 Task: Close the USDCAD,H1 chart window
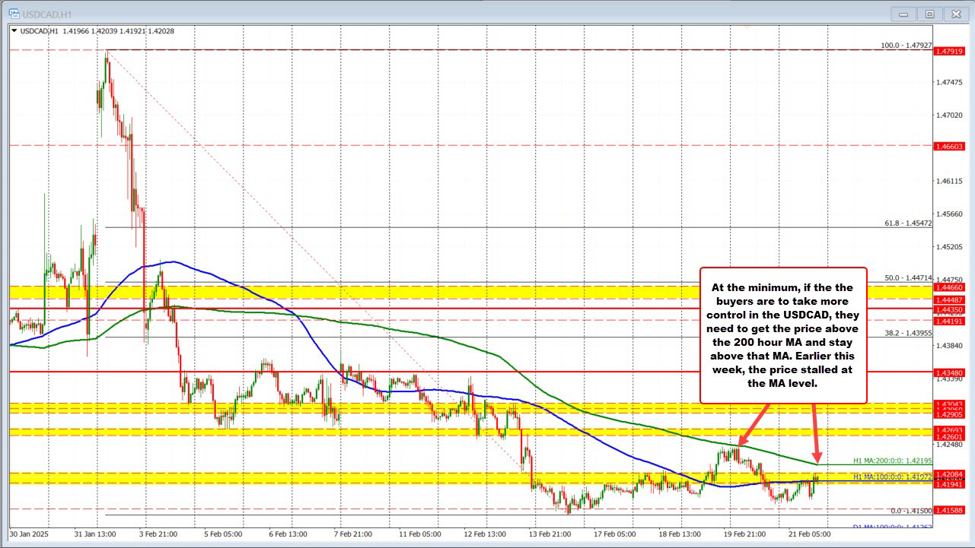point(956,14)
